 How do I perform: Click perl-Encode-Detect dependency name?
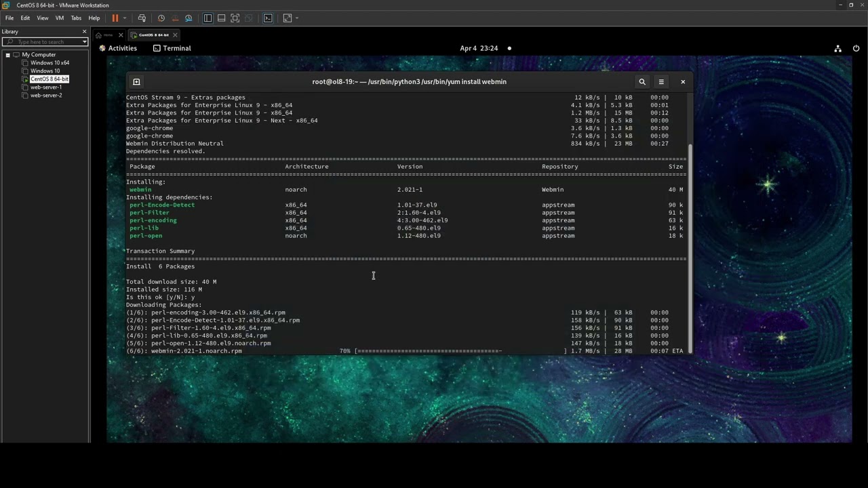pyautogui.click(x=162, y=205)
